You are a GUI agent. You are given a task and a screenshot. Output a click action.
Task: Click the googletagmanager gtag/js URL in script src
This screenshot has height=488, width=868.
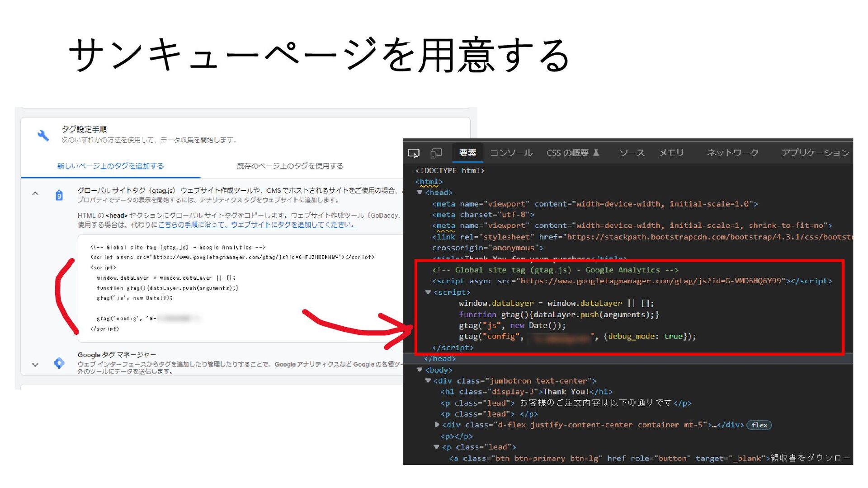651,281
